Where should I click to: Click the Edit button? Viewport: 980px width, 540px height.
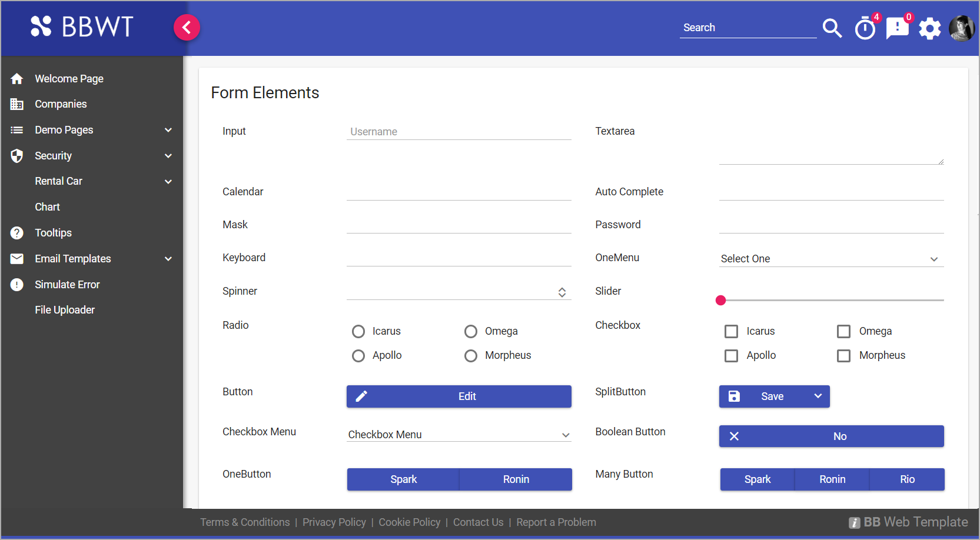(x=459, y=396)
